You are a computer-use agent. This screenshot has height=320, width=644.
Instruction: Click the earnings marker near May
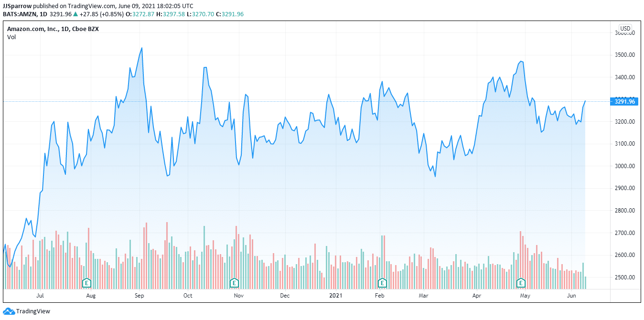521,282
